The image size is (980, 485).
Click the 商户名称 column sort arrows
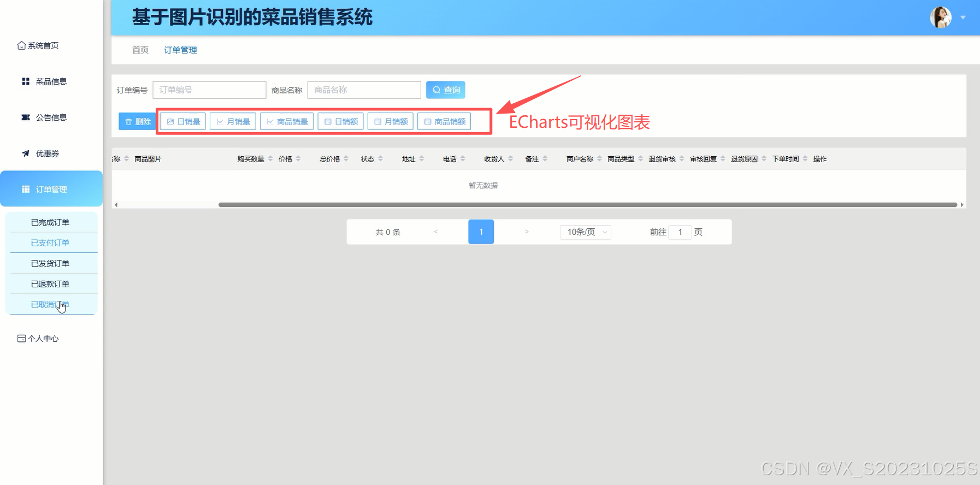[x=599, y=159]
